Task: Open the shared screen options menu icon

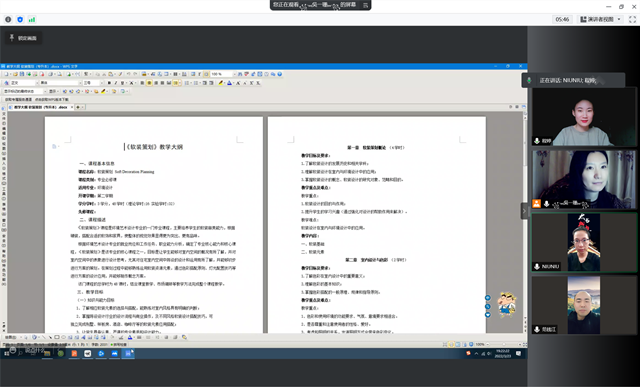Action: 365,5
